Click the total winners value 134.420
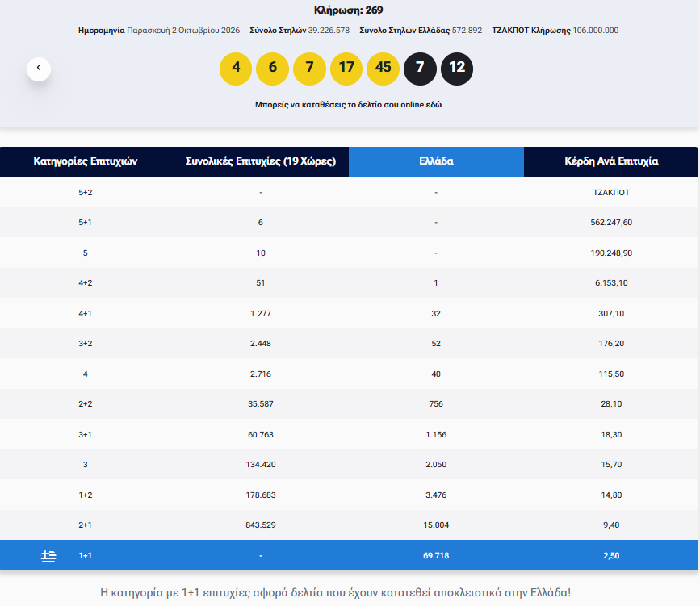Screen dimensions: 700x606 [x=261, y=465]
